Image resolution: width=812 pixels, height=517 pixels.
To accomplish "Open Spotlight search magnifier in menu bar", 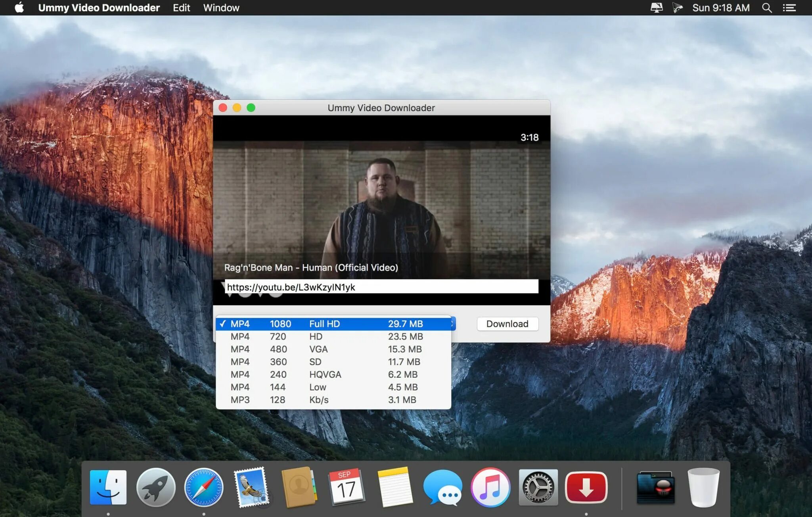I will pyautogui.click(x=767, y=8).
